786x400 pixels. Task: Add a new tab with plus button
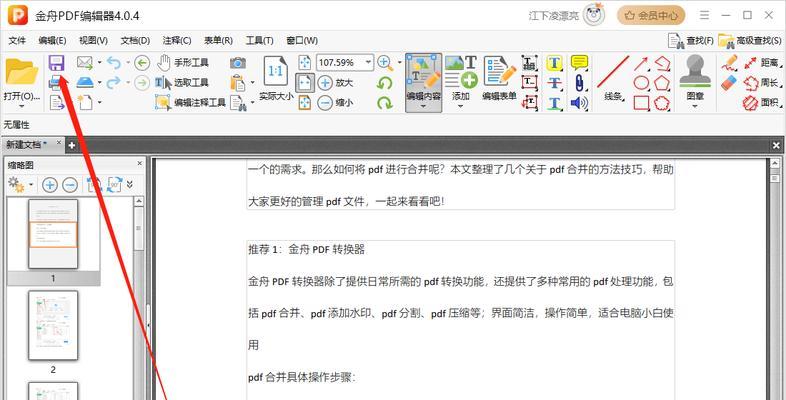click(72, 145)
